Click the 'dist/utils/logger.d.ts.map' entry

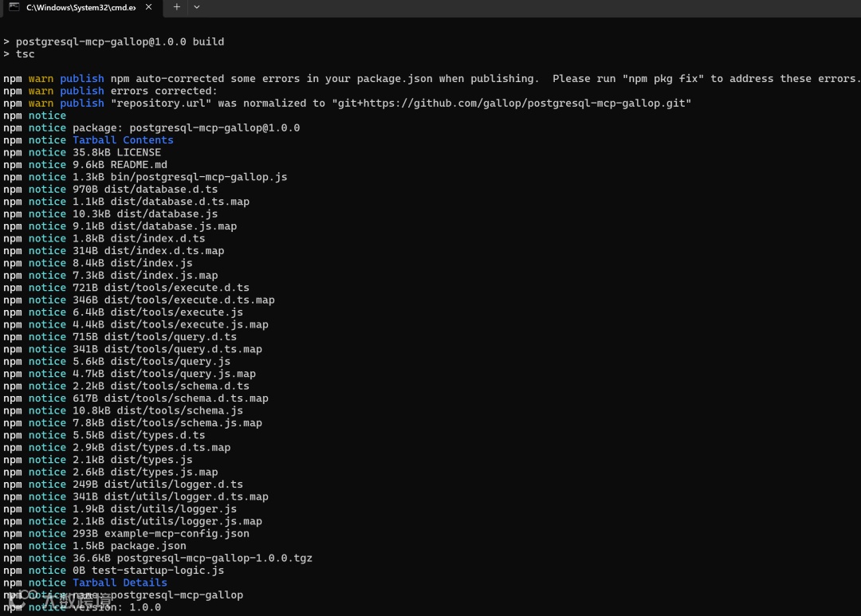[x=186, y=496]
